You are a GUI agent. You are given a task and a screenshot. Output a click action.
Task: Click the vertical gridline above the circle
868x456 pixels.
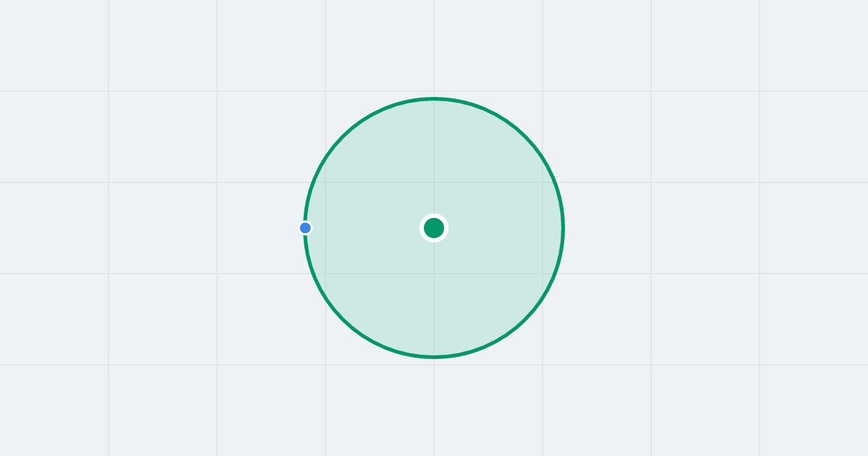click(x=434, y=47)
